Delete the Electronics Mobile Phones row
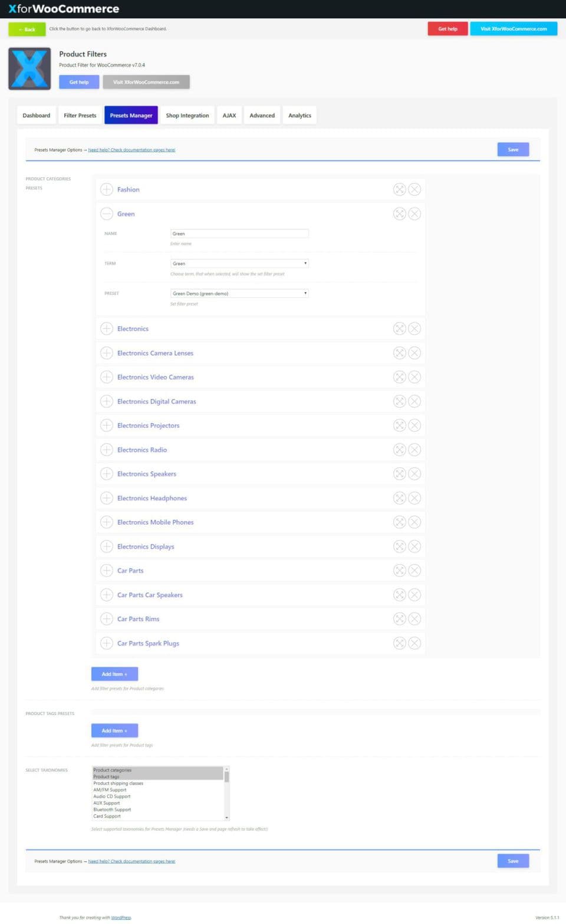 [414, 522]
